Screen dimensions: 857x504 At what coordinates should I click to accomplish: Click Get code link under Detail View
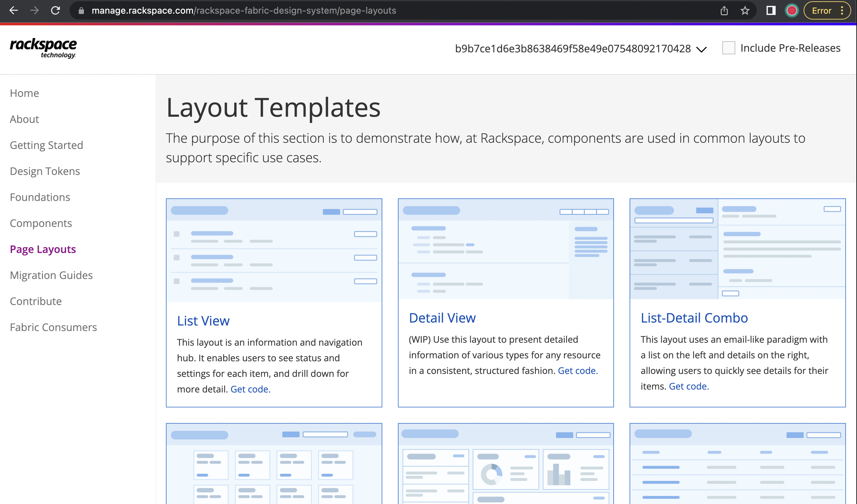(578, 370)
